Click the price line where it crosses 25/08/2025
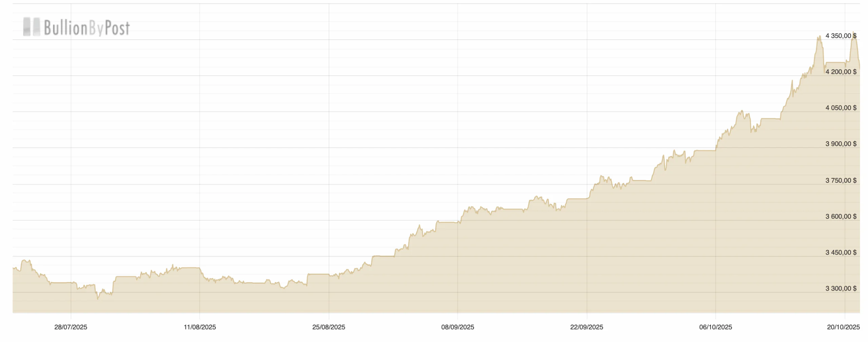 click(x=329, y=274)
